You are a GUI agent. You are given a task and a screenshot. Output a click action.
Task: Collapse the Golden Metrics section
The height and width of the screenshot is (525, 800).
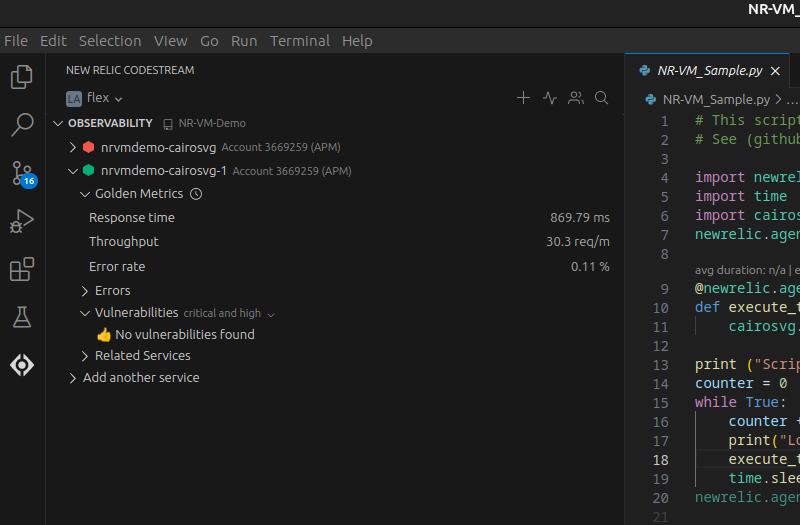click(x=85, y=194)
